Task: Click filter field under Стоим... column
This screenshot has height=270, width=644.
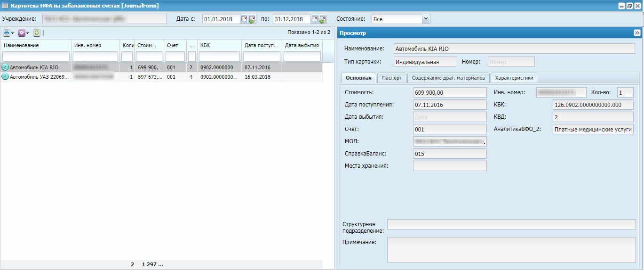Action: 149,57
